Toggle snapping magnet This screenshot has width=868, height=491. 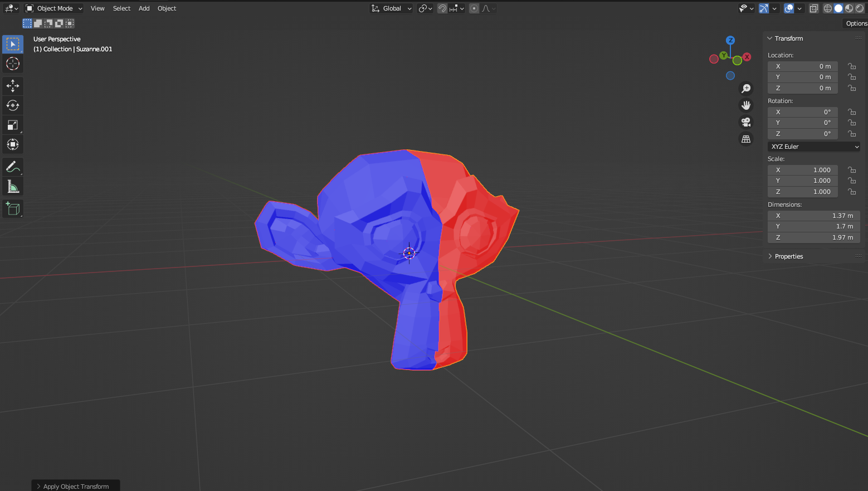click(442, 8)
